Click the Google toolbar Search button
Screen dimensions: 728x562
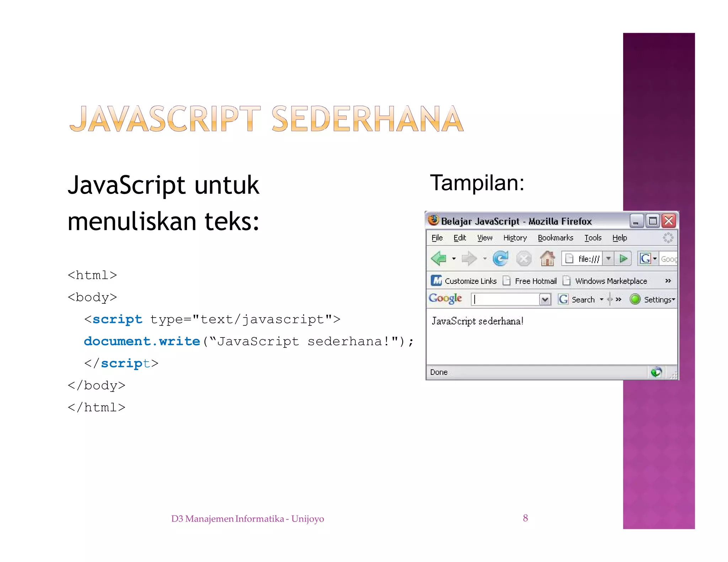pos(577,299)
